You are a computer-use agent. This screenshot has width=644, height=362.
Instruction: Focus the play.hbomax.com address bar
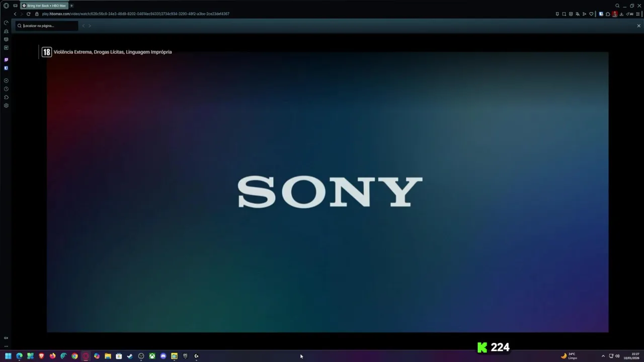tap(136, 14)
